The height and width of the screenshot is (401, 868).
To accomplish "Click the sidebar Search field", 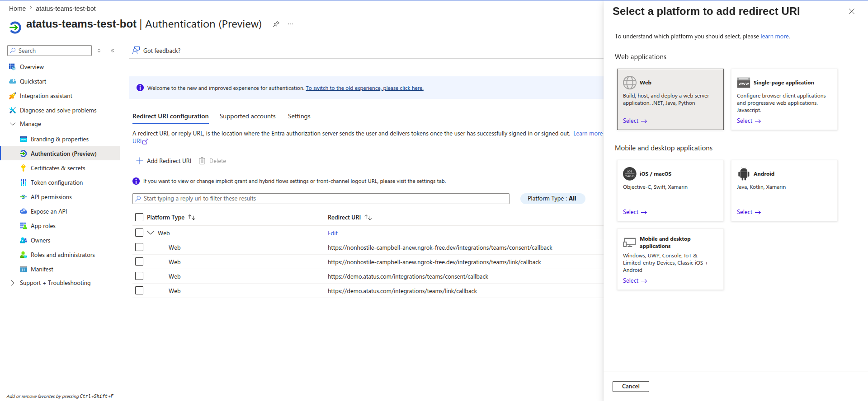I will [50, 51].
